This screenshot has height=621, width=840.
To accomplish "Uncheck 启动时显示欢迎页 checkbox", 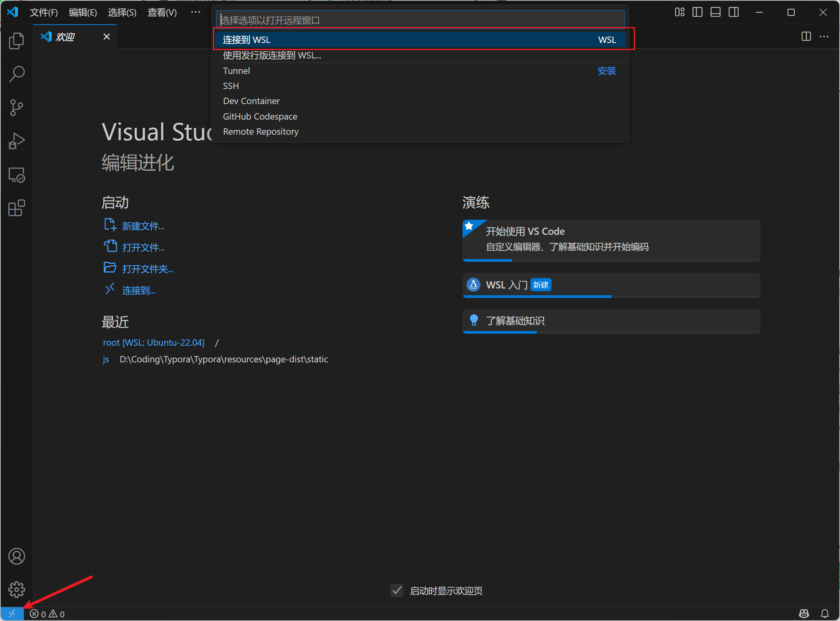I will click(x=397, y=591).
